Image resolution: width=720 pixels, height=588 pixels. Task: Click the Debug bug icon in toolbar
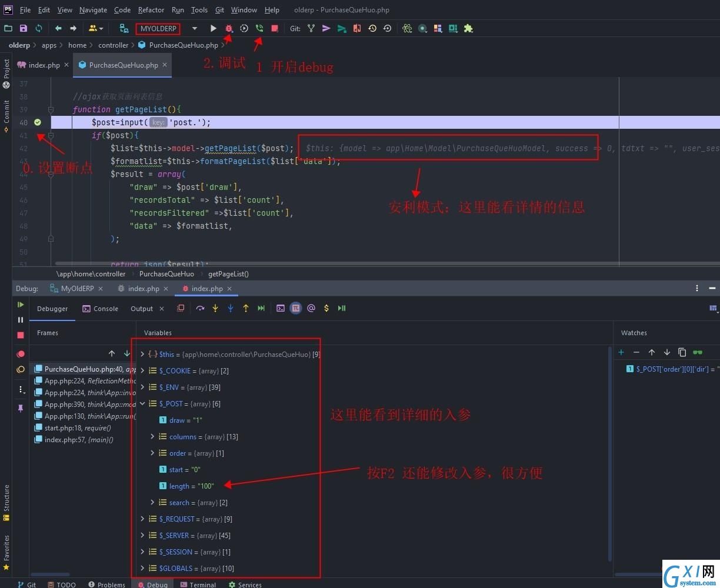(229, 28)
